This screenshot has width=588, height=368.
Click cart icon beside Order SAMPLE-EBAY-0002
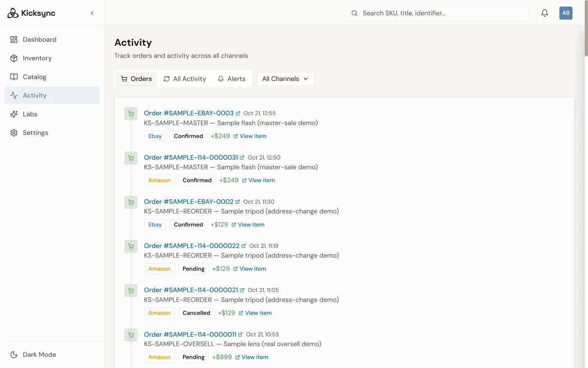point(131,202)
